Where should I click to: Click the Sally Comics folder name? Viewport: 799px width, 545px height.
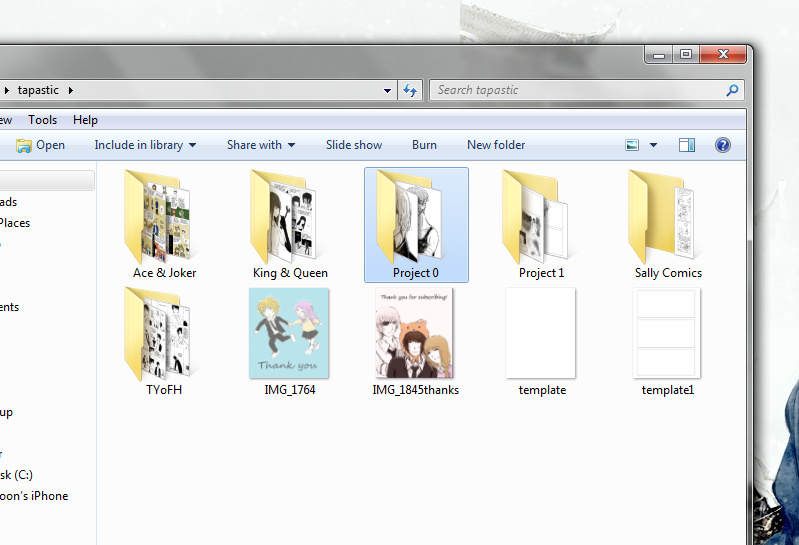click(668, 273)
